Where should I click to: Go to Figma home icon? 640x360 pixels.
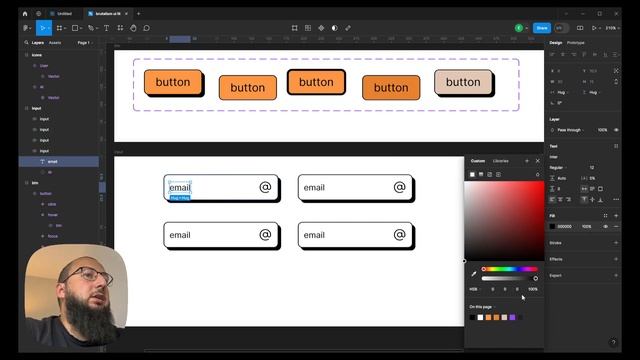coord(25,13)
